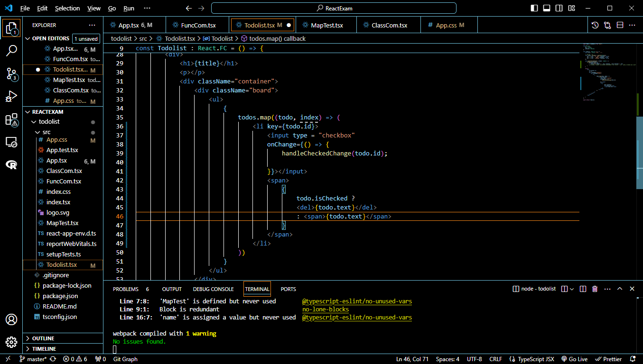Go forward with the navigation arrow
Screen dimensions: 643x364
tap(201, 8)
